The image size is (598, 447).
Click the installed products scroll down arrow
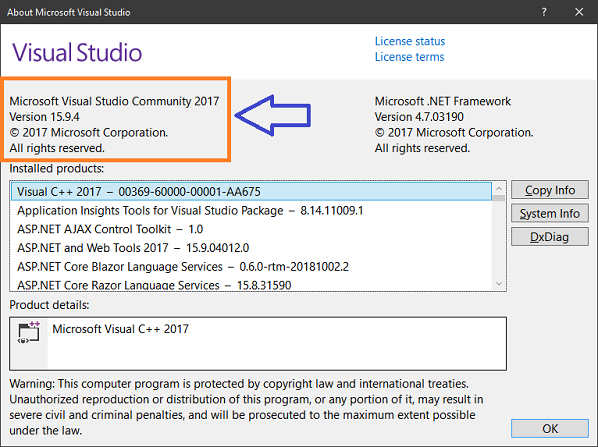[x=499, y=284]
